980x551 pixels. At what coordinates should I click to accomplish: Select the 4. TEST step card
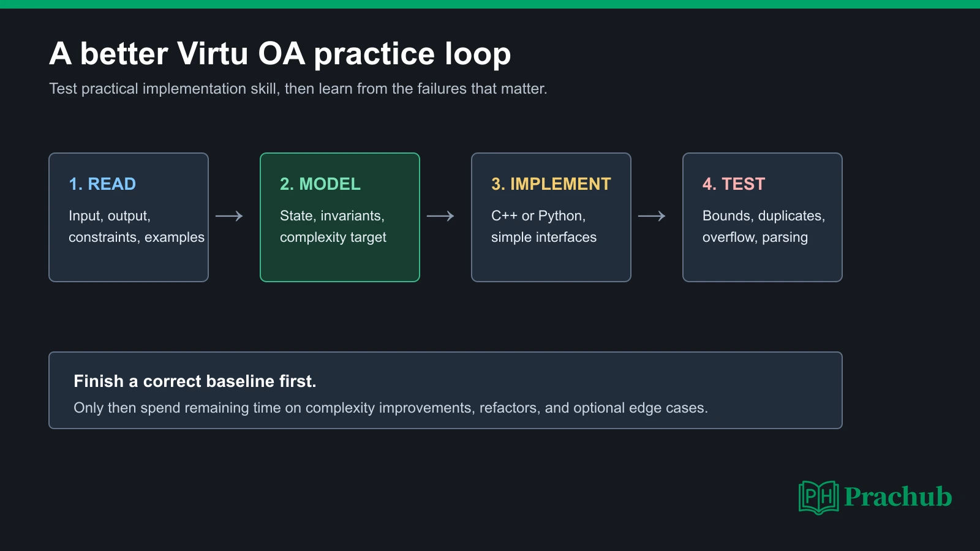pos(763,217)
